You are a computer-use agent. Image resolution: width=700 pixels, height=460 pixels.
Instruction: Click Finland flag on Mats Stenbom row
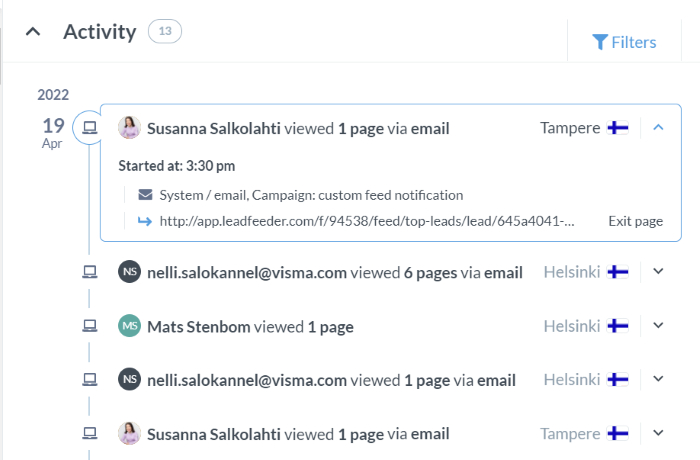(x=618, y=326)
